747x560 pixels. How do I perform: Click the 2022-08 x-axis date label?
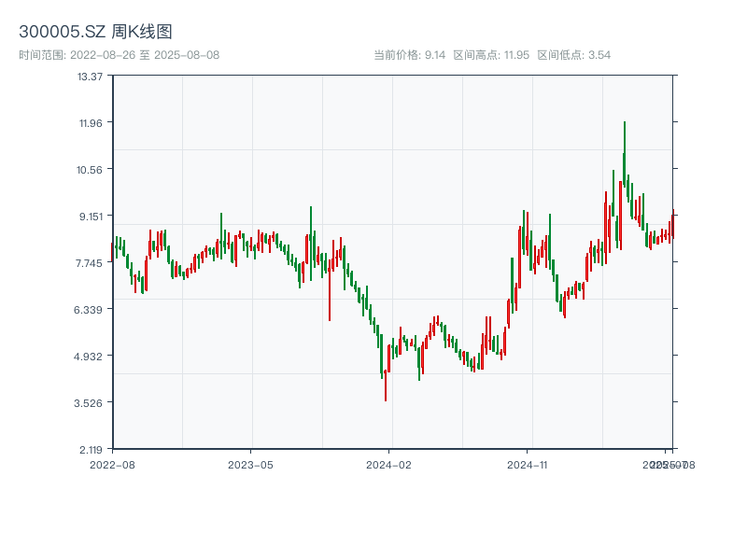(x=112, y=464)
